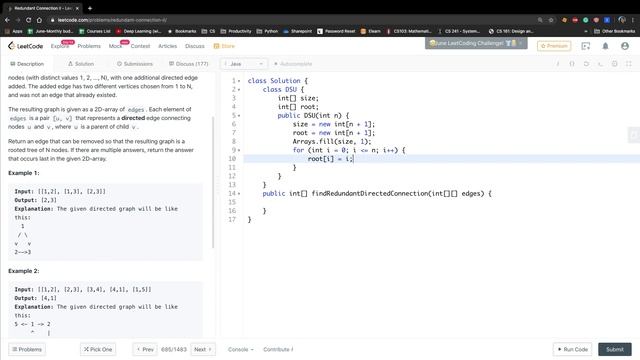Click the Run Code button
The height and width of the screenshot is (360, 640).
[573, 349]
